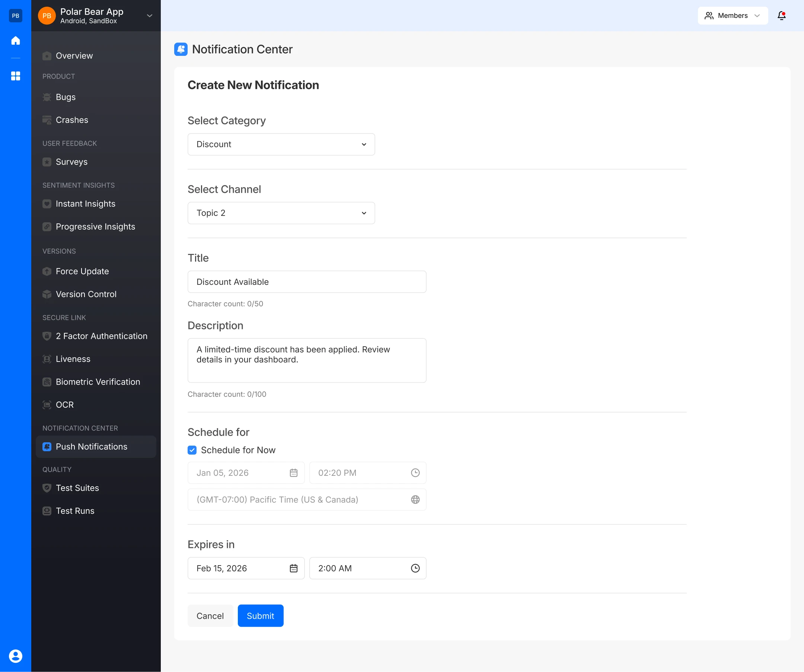
Task: Open the Select Channel dropdown showing Topic 2
Action: [281, 213]
